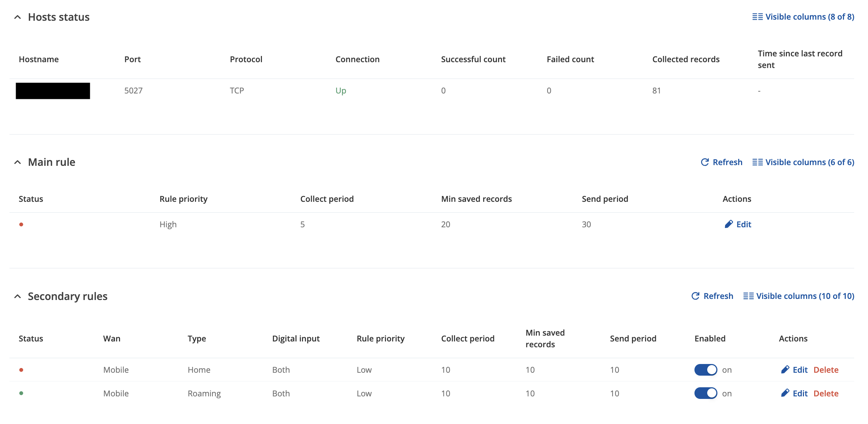Image resolution: width=868 pixels, height=424 pixels.
Task: Delete the Home secondary rule
Action: [826, 370]
